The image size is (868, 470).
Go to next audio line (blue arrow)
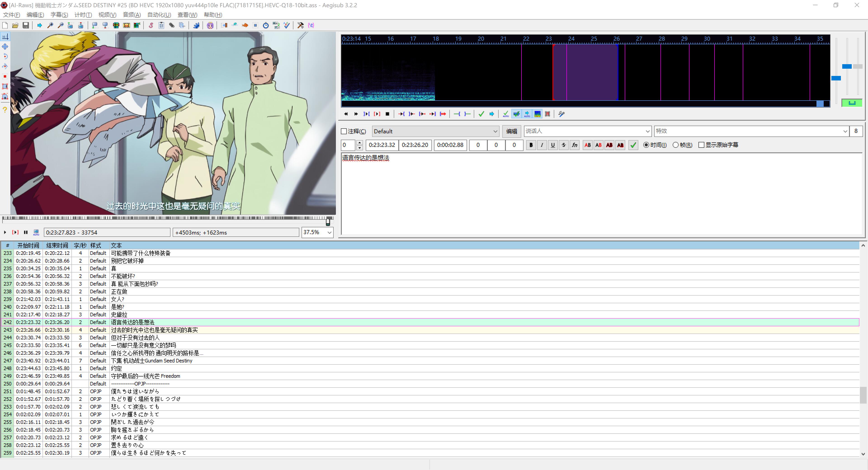[492, 114]
